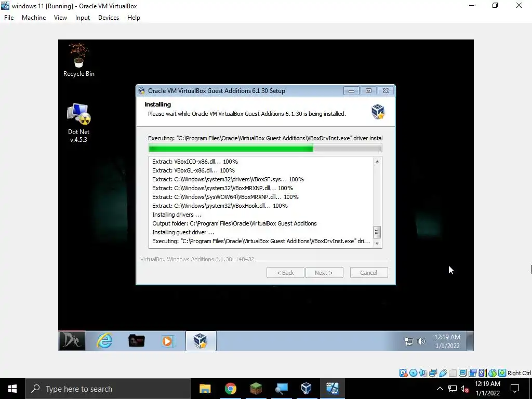Click the disabled Next > button

pos(324,273)
